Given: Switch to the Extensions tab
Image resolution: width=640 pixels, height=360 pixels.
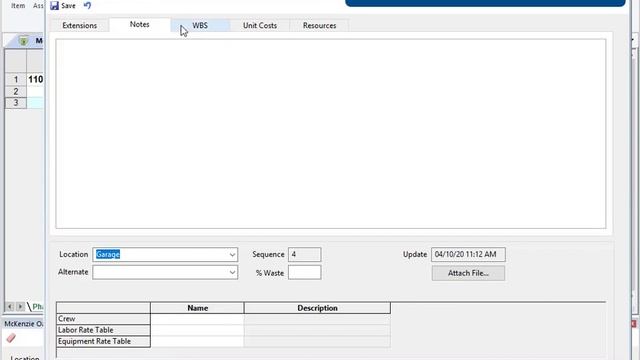Looking at the screenshot, I should point(80,25).
